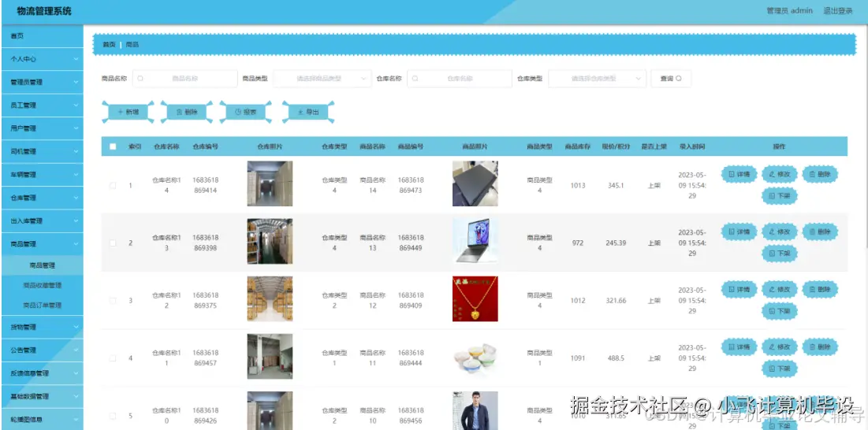The height and width of the screenshot is (430, 868).
Task: Open 详情 for 商品名称 11 row
Action: (x=739, y=347)
